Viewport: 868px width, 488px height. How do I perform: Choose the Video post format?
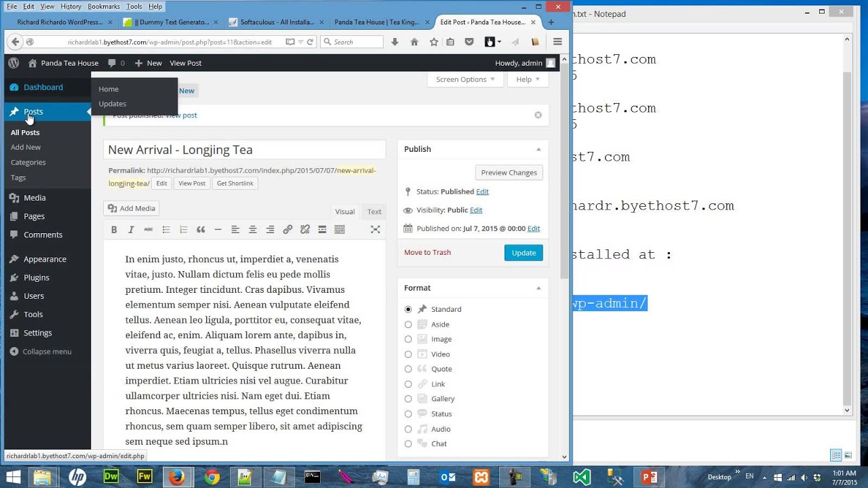408,354
